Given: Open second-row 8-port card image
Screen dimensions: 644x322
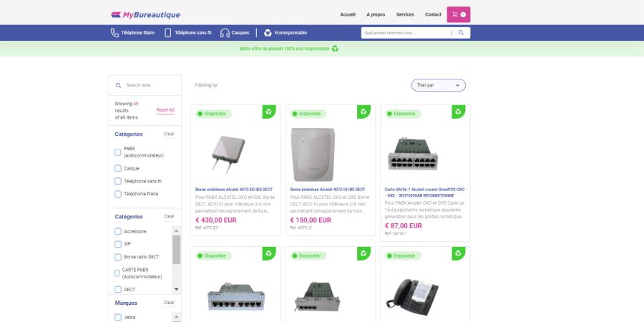Looking at the screenshot, I should click(236, 297).
